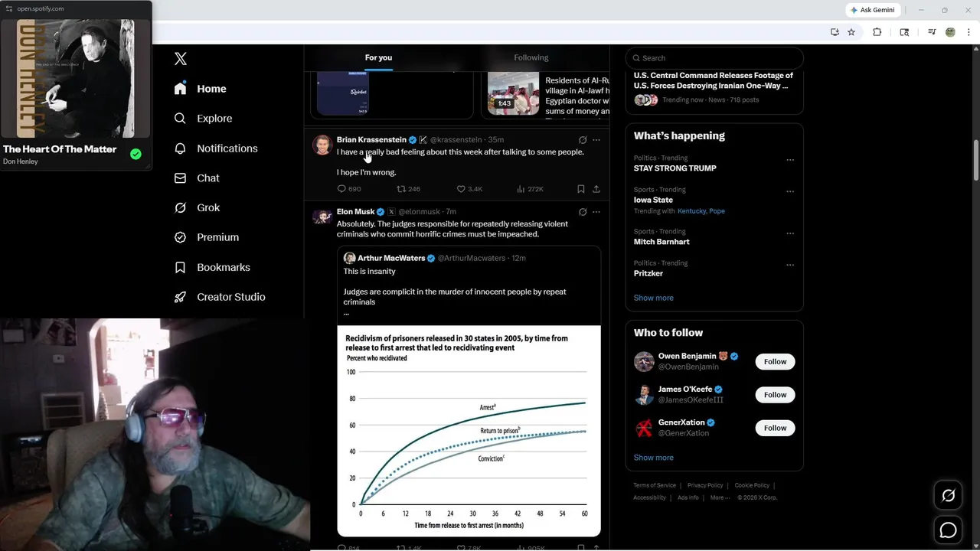Follow GenerXation

click(775, 428)
